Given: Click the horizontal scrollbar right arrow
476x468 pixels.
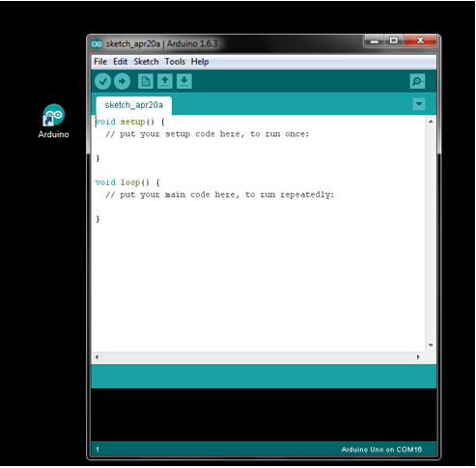Looking at the screenshot, I should point(418,357).
